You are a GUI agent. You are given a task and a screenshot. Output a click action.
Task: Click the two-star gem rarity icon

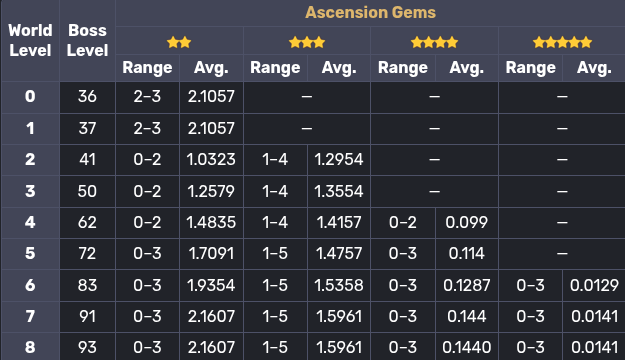coord(179,42)
